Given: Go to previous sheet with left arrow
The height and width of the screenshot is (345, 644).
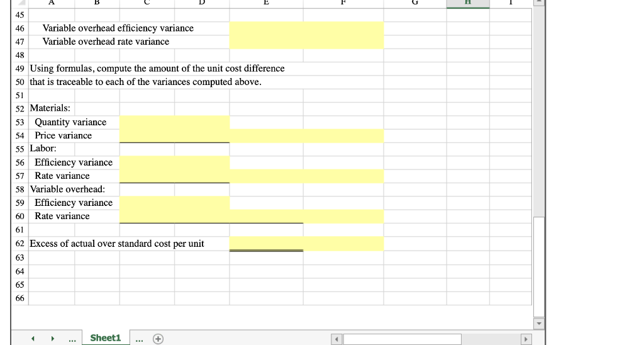Looking at the screenshot, I should (33, 339).
